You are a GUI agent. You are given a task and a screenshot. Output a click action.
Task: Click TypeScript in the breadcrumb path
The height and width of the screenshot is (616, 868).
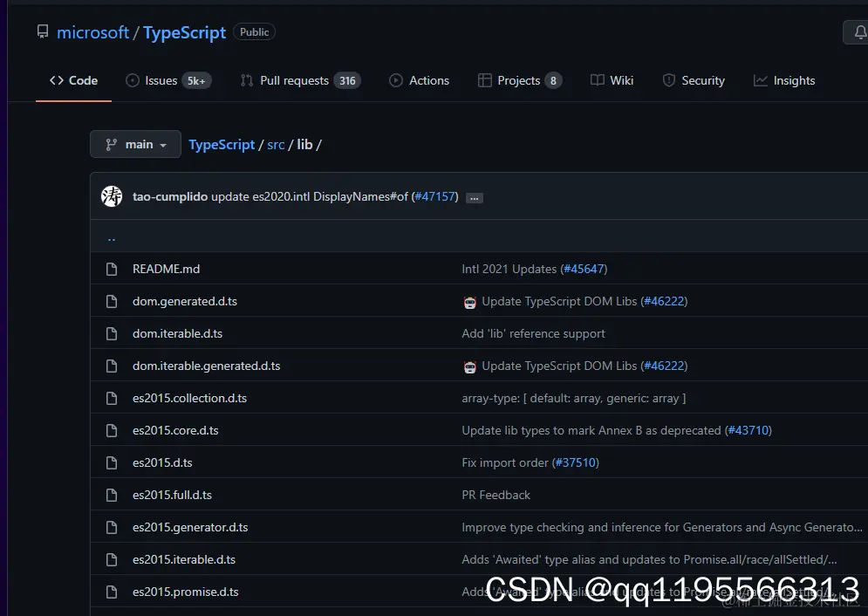click(222, 145)
